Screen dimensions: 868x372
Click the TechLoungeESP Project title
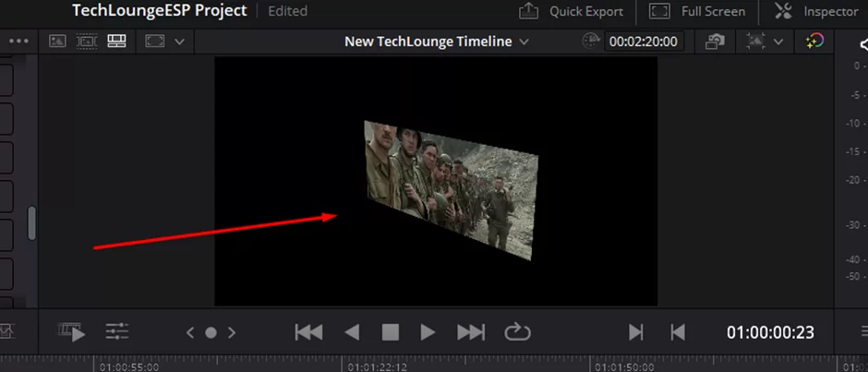click(160, 10)
